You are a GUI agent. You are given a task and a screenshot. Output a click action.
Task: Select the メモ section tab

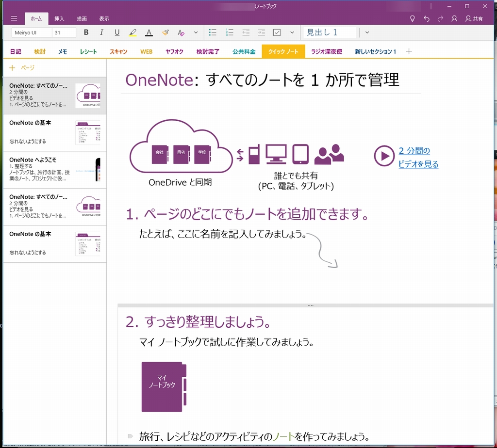[x=63, y=51]
